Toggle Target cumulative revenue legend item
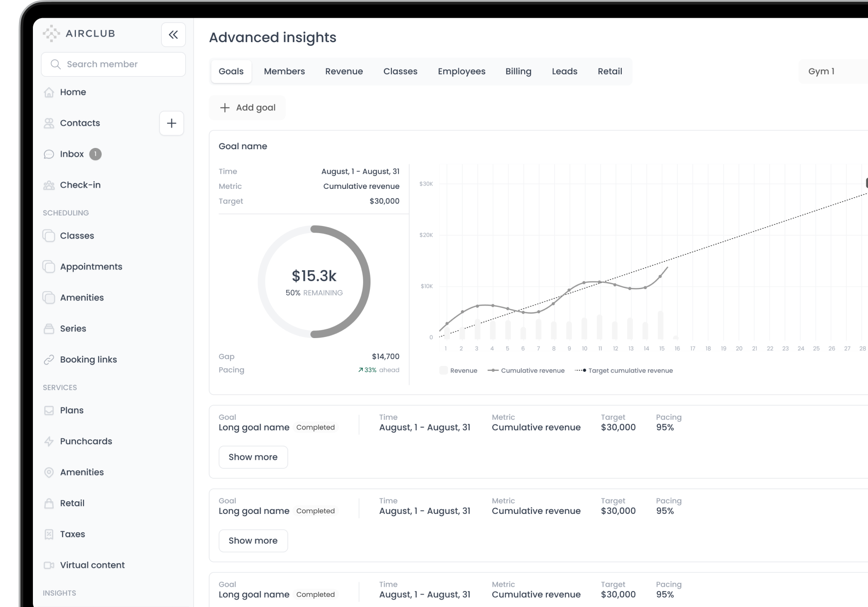The width and height of the screenshot is (868, 607). pos(624,371)
